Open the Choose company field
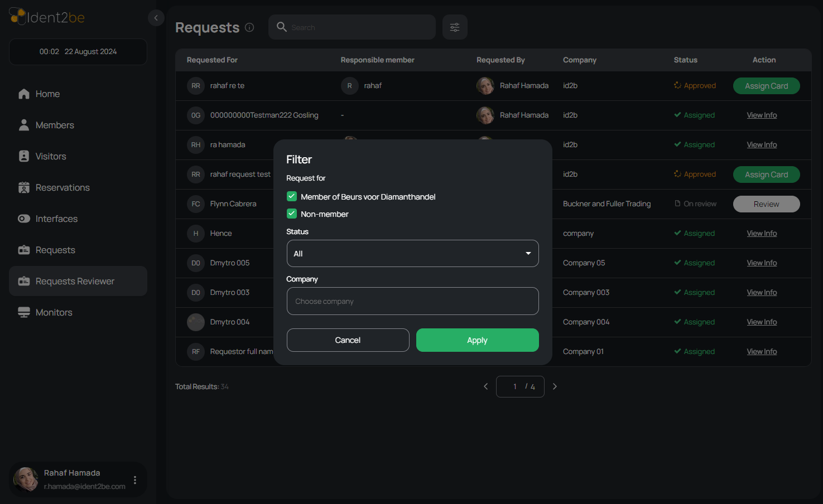The image size is (823, 504). (x=413, y=301)
